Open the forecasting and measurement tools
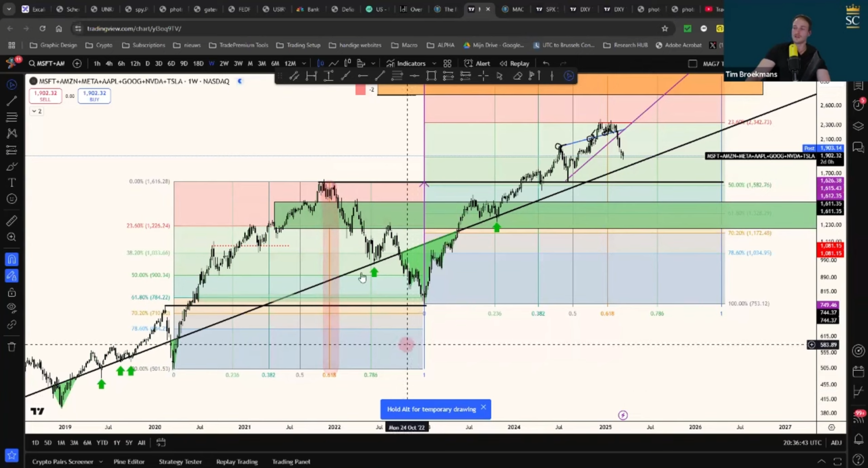The height and width of the screenshot is (468, 868). tap(11, 150)
